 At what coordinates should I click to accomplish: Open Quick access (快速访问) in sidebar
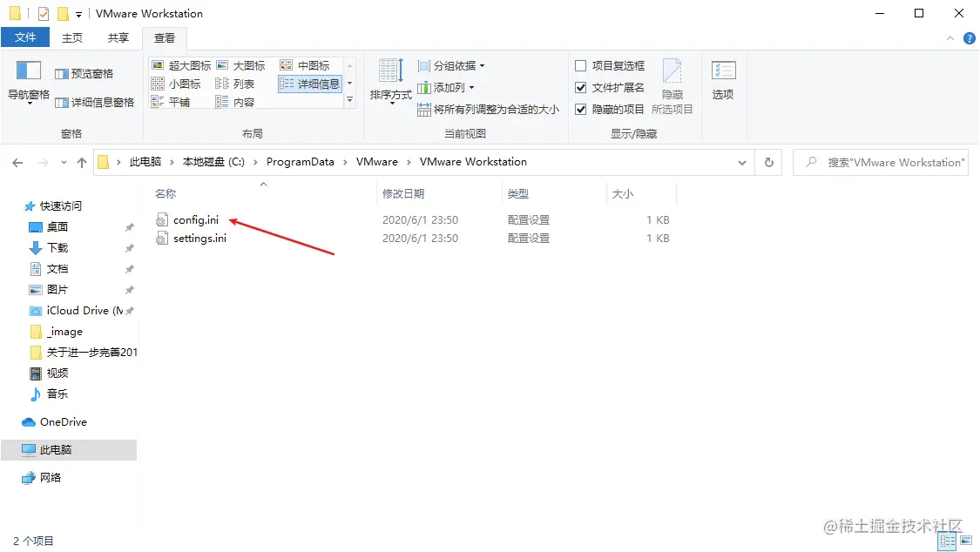pyautogui.click(x=61, y=206)
